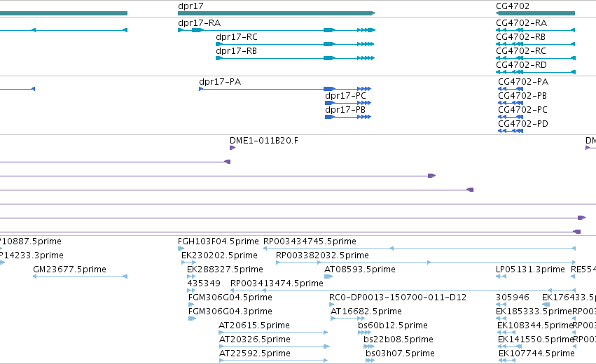Click the CG4702-PB protein label

coord(522,96)
